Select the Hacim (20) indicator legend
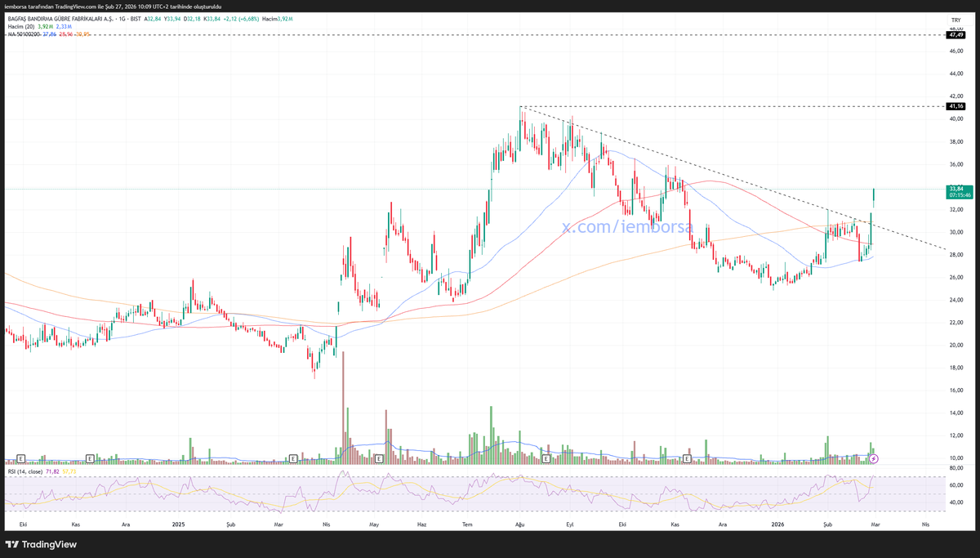Image resolution: width=980 pixels, height=558 pixels. pos(20,27)
